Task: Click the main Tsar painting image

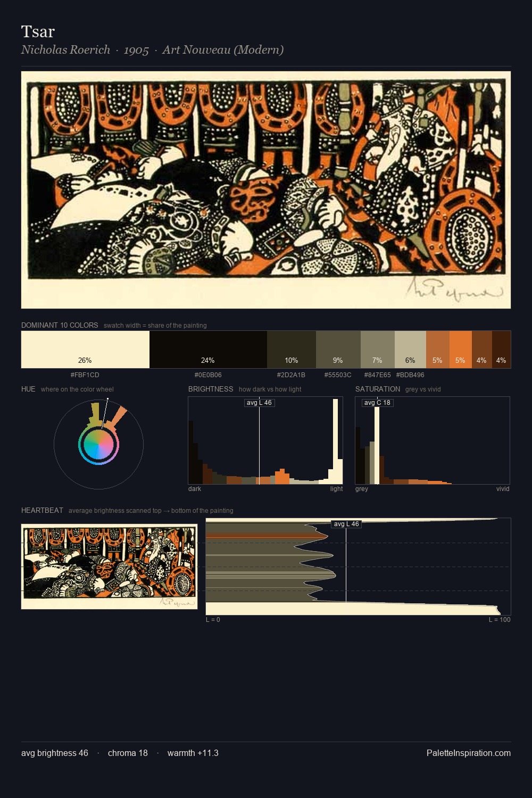Action: (266, 190)
